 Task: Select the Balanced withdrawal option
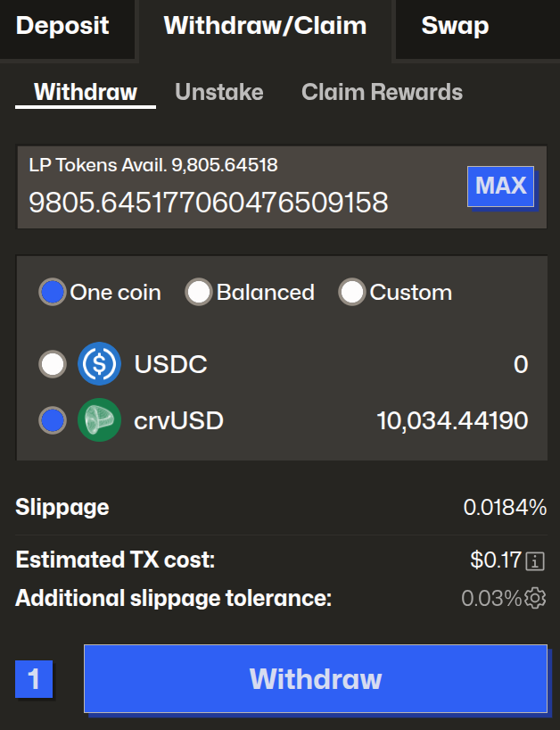199,292
